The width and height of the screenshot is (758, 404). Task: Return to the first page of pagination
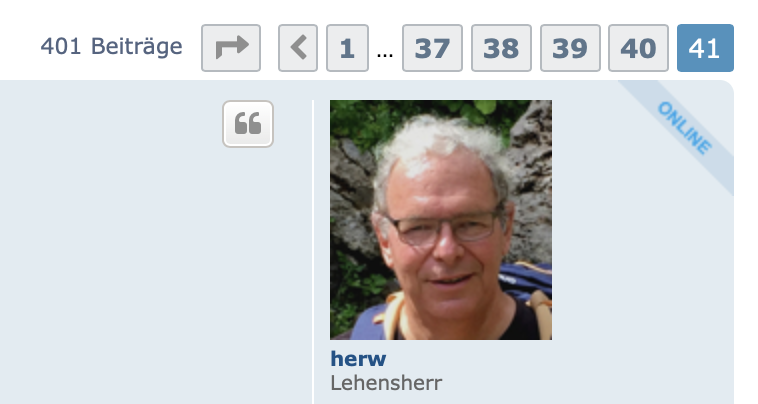pos(347,48)
